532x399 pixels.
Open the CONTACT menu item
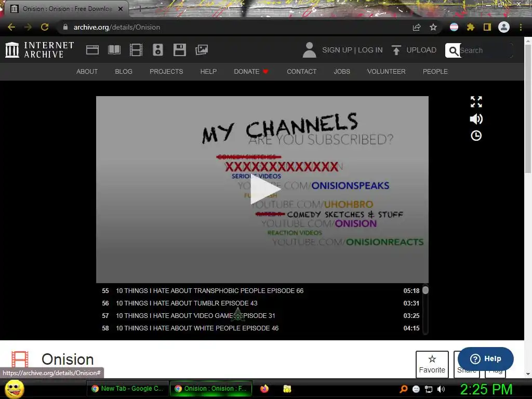pos(302,72)
